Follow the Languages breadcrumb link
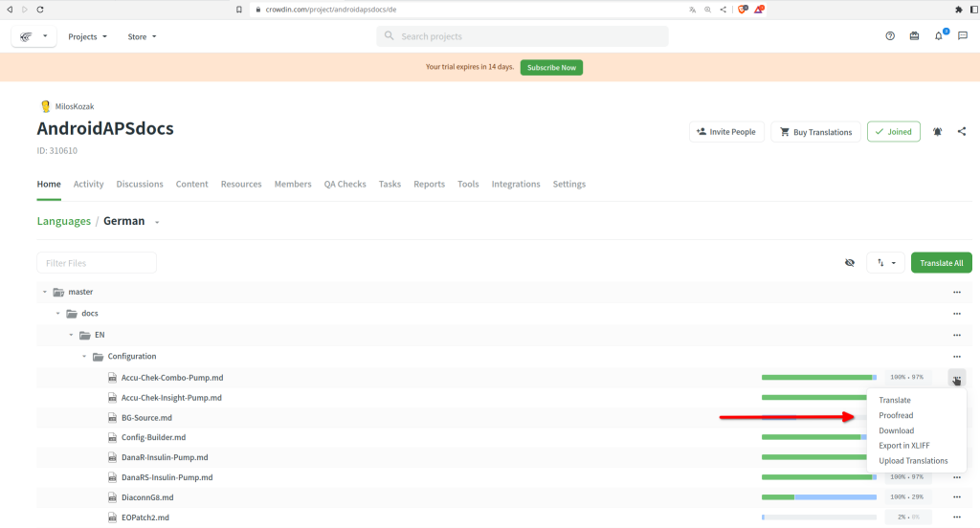Image resolution: width=980 pixels, height=528 pixels. tap(64, 221)
